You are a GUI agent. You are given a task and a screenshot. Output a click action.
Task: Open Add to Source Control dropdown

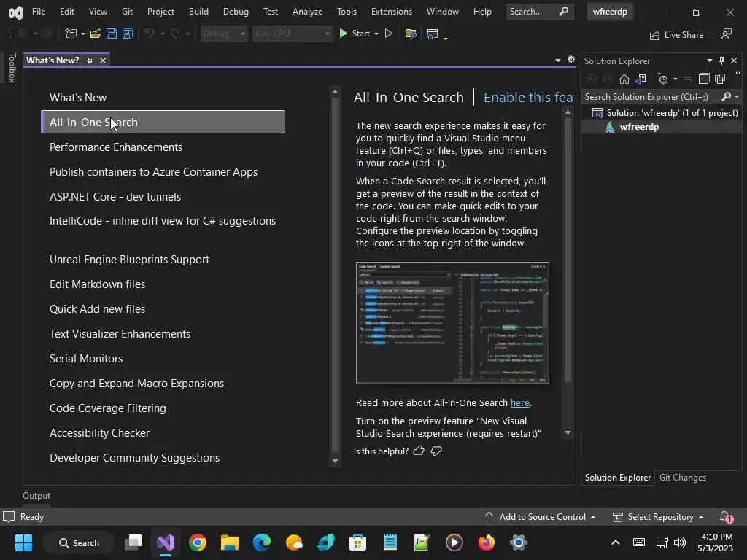click(x=541, y=517)
